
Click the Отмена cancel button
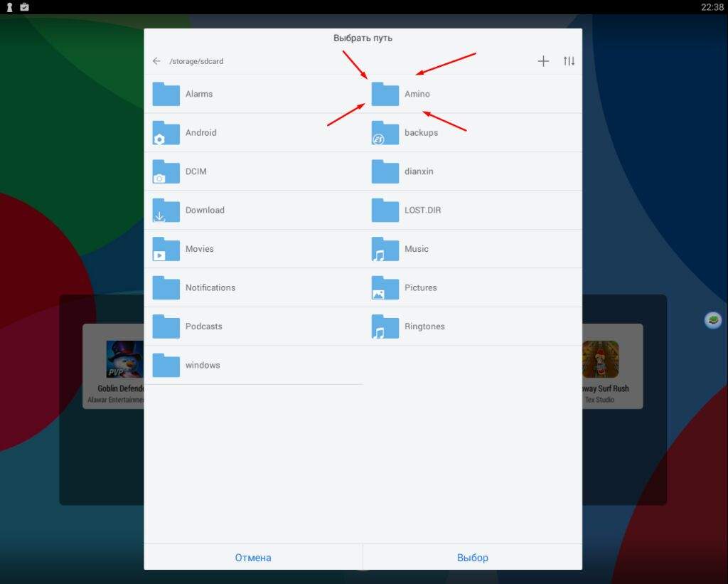pyautogui.click(x=253, y=558)
